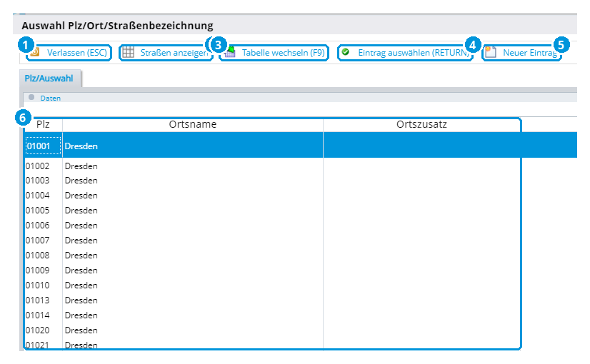This screenshot has width=590, height=364.
Task: Select postal code 01007
Action: tap(38, 241)
